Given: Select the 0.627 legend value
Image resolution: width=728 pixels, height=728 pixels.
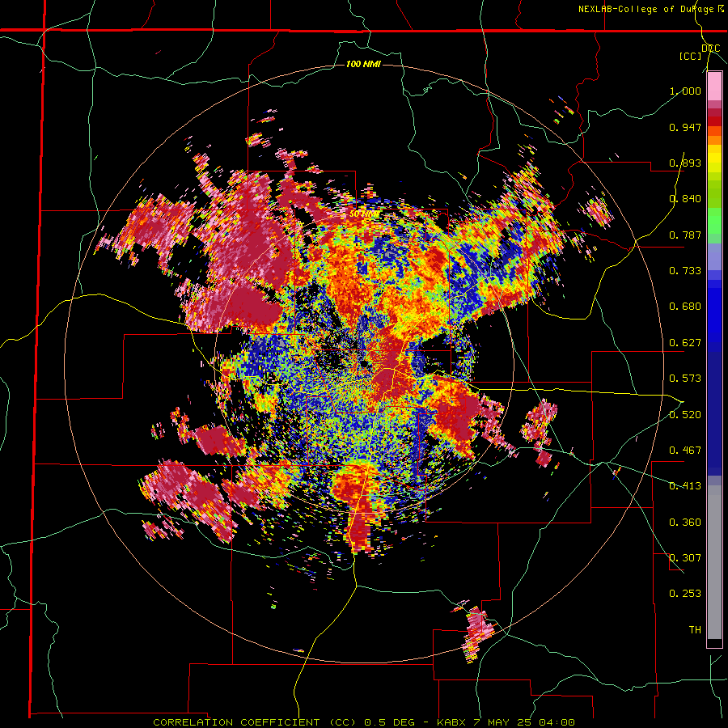Looking at the screenshot, I should click(x=685, y=343).
